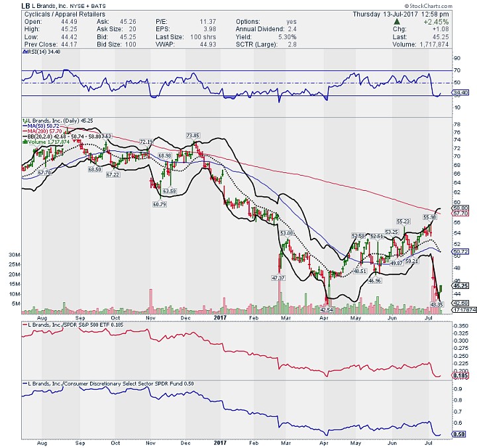Click the 72.19 price label
Viewport: 477px width, 448px height.
pos(146,142)
